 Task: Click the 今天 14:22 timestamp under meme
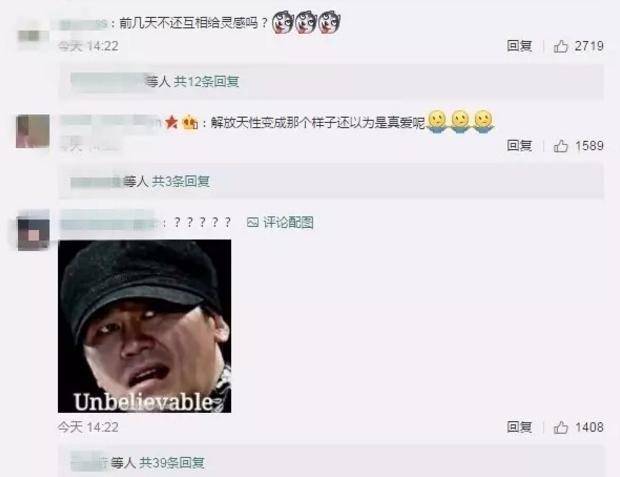click(x=88, y=427)
